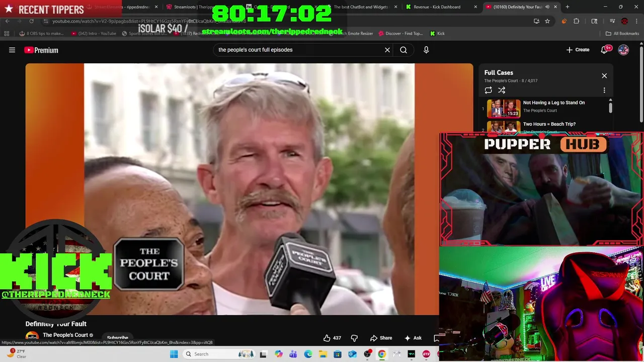Open the (342) Intro - YouTube bookmark

point(94,33)
